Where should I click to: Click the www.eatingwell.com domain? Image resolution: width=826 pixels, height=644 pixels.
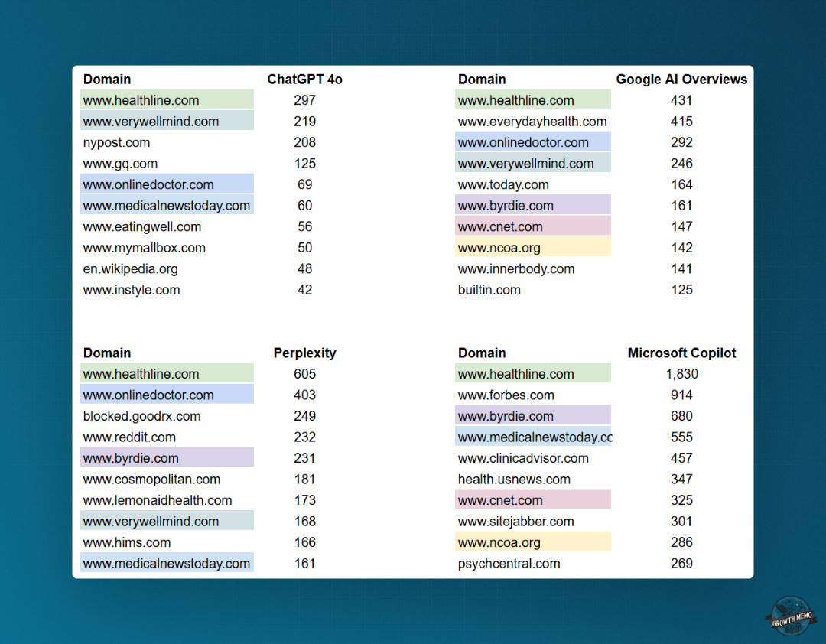point(141,227)
